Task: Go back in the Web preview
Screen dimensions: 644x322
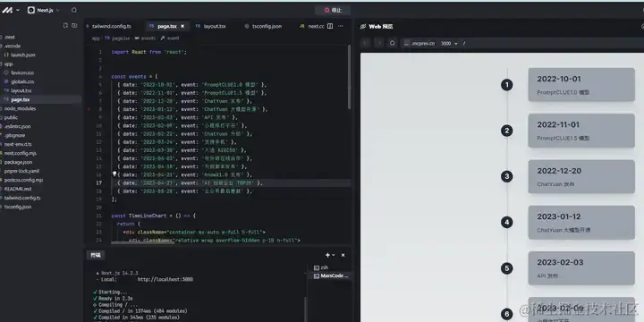Action: click(x=366, y=43)
